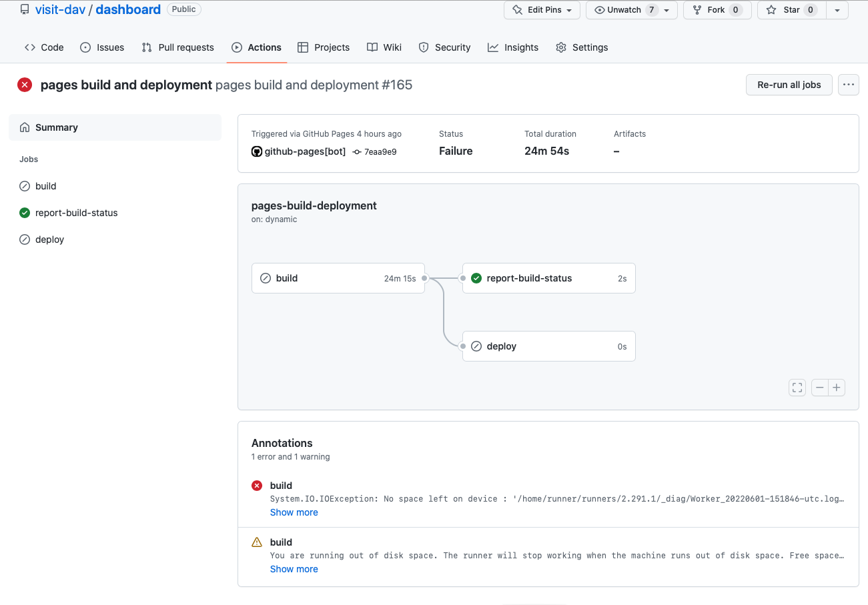Click the green check icon in report-build-status graph node

pyautogui.click(x=476, y=278)
